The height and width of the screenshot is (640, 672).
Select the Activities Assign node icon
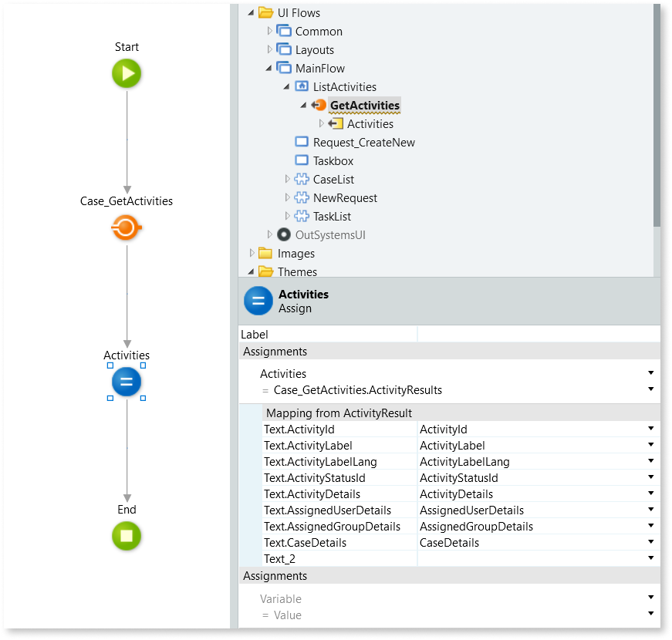[127, 382]
